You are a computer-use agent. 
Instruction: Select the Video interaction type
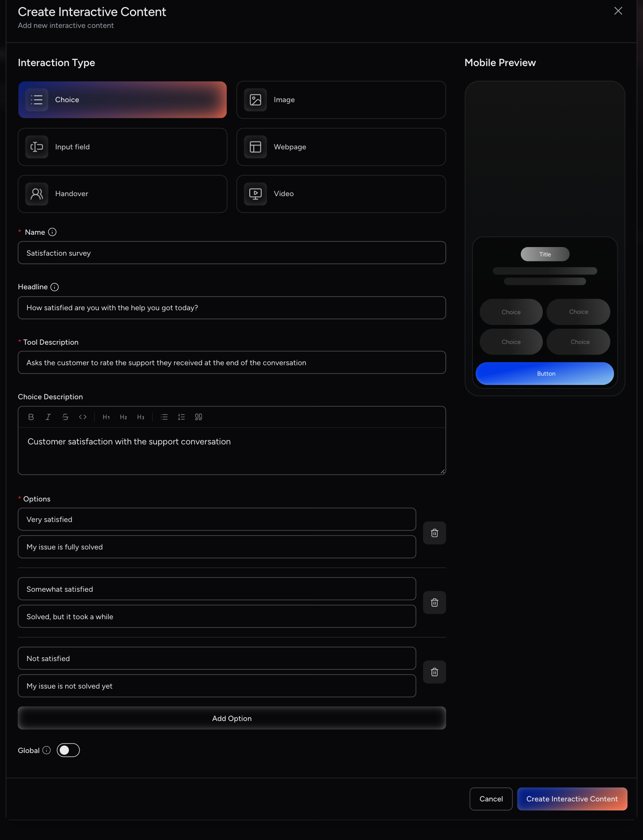(341, 194)
